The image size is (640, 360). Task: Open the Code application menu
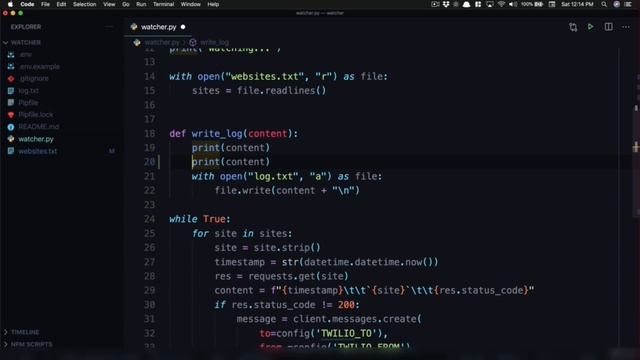27,4
